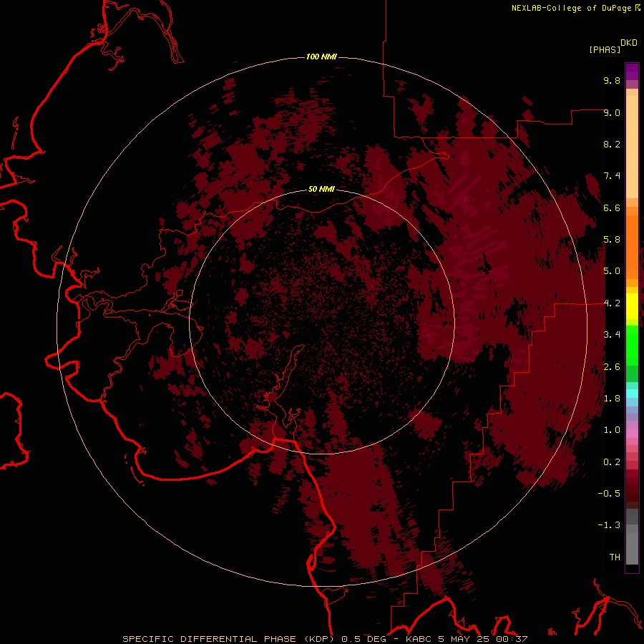Click the 5.8 scale value

(612, 240)
